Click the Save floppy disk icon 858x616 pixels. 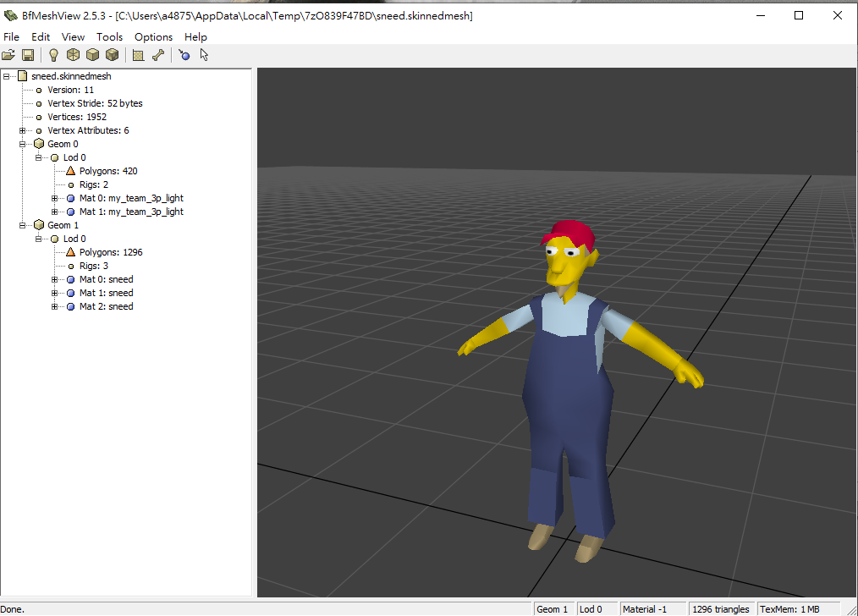coord(28,55)
